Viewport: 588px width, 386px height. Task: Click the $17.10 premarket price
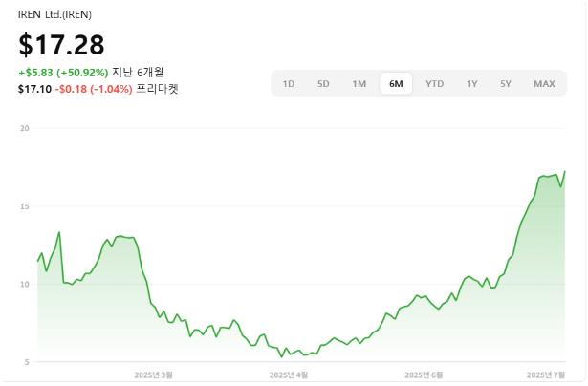click(x=34, y=89)
